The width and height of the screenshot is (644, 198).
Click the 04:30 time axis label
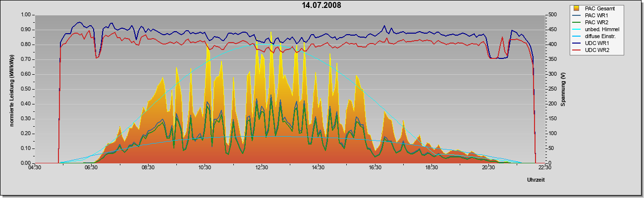pos(35,168)
